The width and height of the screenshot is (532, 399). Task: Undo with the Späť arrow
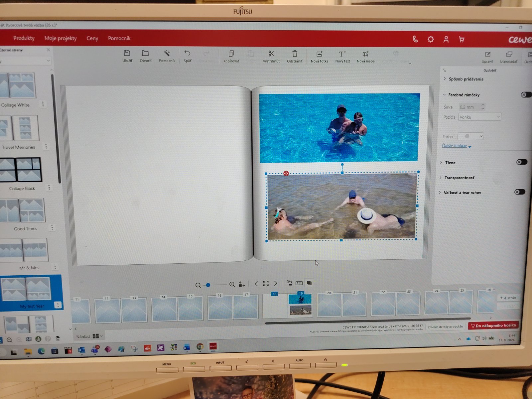click(188, 56)
